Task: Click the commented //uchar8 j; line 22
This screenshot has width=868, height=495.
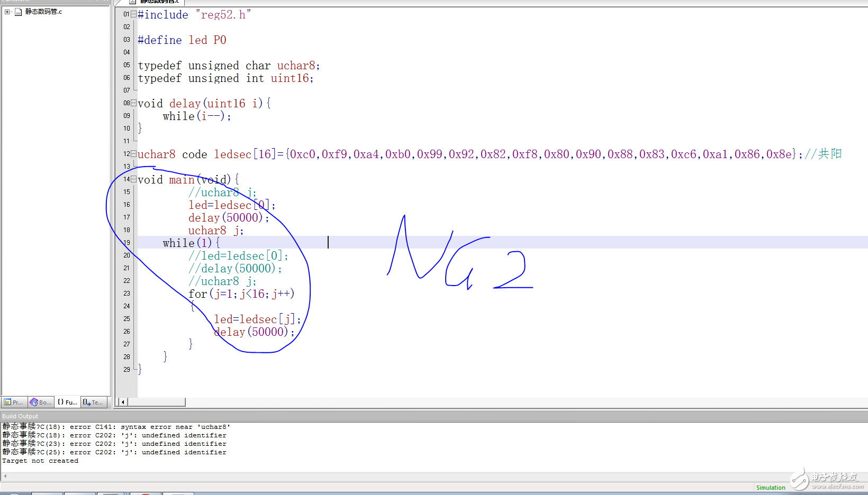Action: click(222, 281)
